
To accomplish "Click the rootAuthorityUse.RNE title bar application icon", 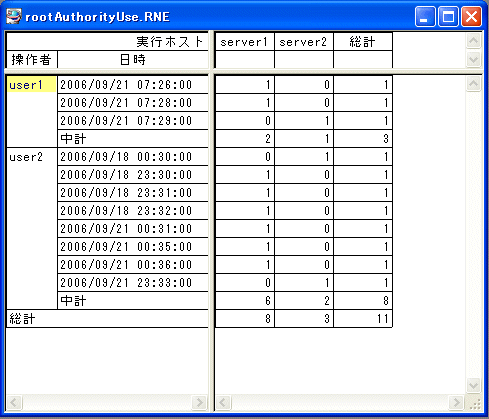I will point(14,16).
